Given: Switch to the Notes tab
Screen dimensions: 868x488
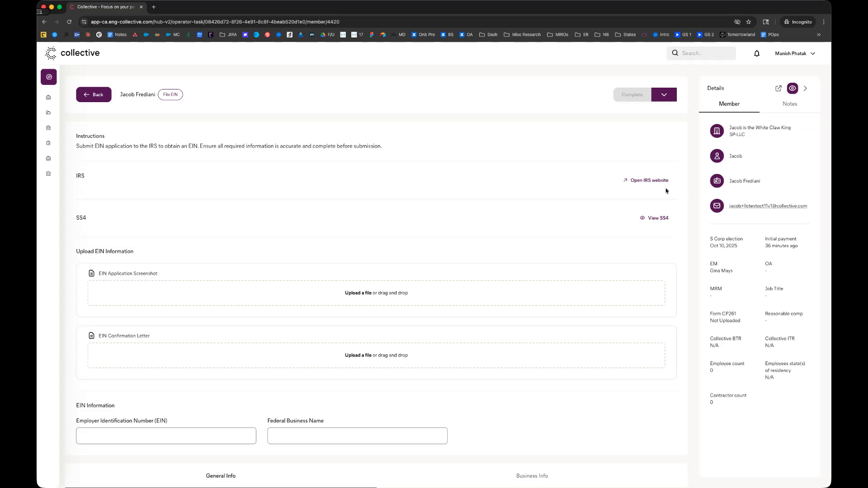Looking at the screenshot, I should pos(789,104).
